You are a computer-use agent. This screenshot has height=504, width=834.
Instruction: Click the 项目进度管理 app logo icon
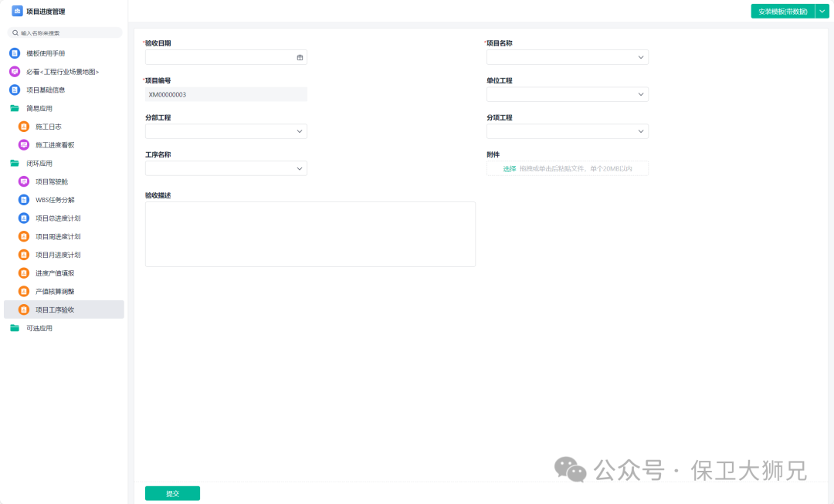click(x=17, y=11)
